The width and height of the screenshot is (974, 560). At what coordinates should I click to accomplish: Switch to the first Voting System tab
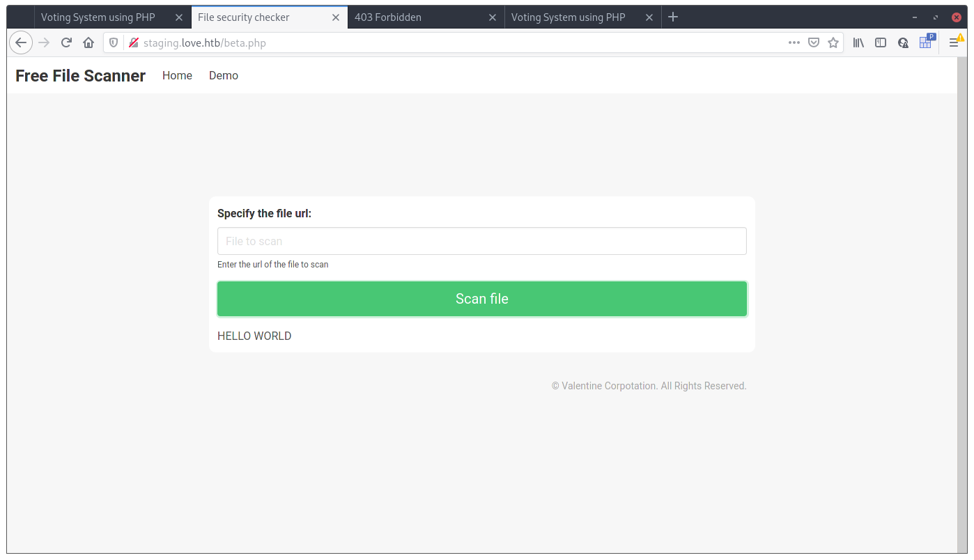pyautogui.click(x=98, y=17)
